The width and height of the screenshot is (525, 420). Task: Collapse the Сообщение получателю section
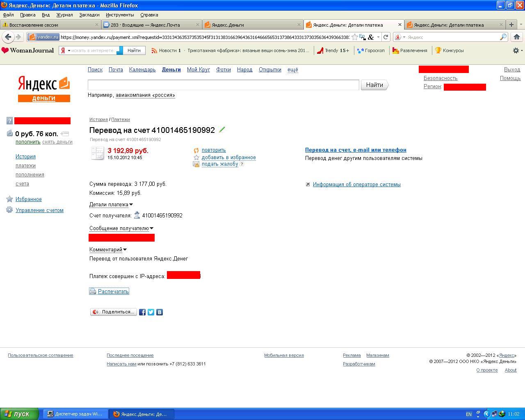coord(121,228)
